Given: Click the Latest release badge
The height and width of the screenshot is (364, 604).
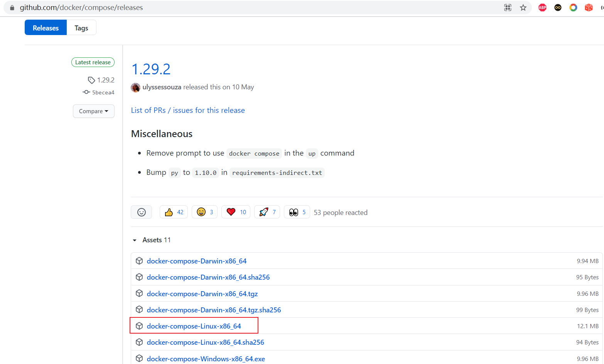Looking at the screenshot, I should [x=93, y=62].
